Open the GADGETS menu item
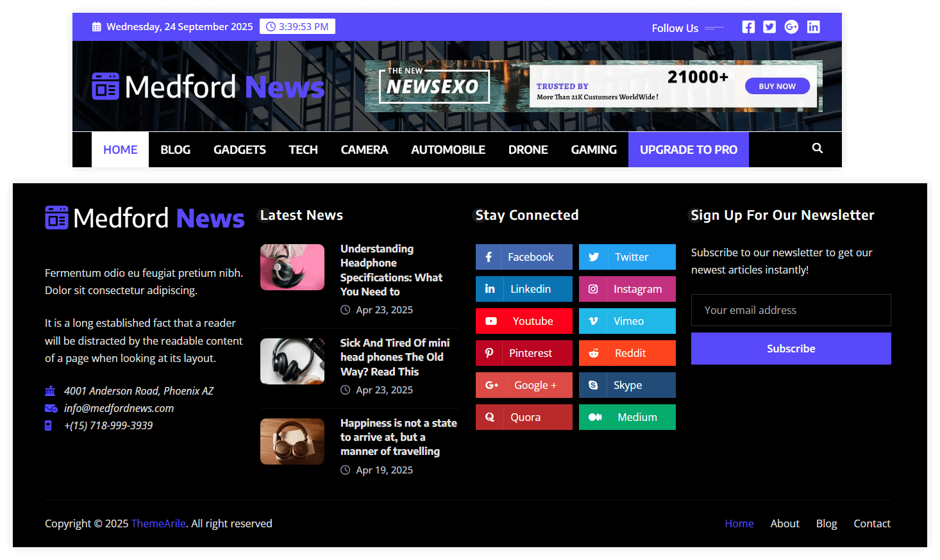The image size is (940, 560). 239,150
